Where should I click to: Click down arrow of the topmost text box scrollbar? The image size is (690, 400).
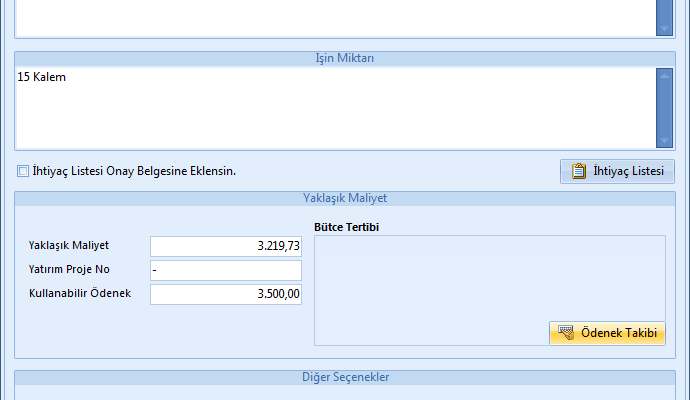(x=664, y=30)
